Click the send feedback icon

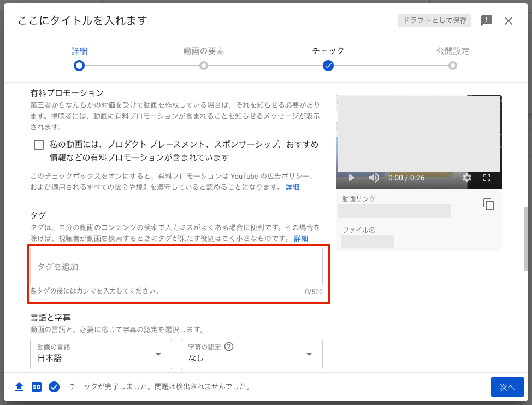coord(487,20)
